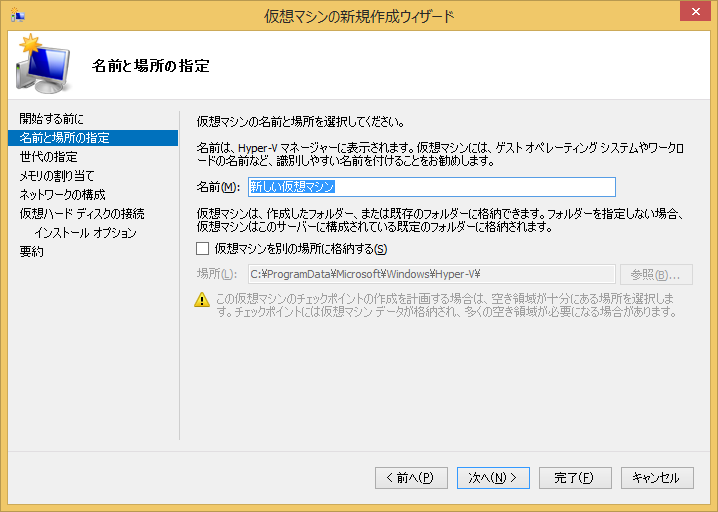The width and height of the screenshot is (718, 512).
Task: Click the 完了 finish button
Action: (574, 478)
